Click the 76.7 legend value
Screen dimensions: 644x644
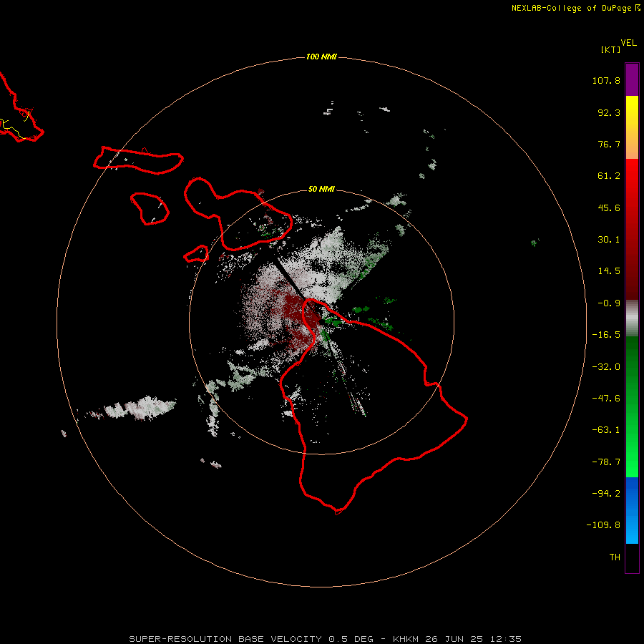pos(609,144)
